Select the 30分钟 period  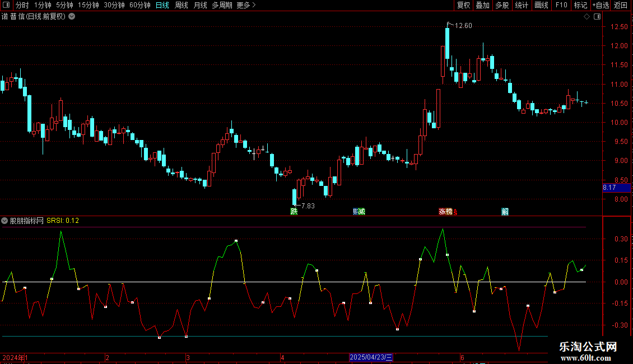pyautogui.click(x=114, y=5)
